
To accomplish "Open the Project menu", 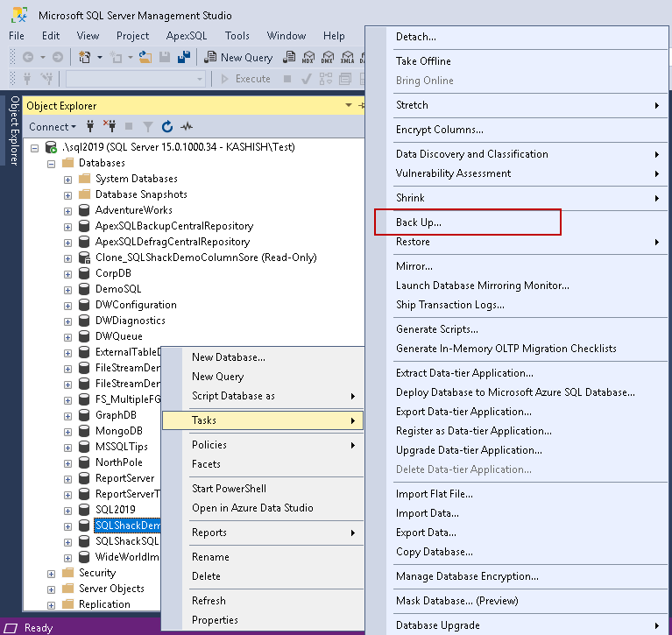I will (132, 36).
